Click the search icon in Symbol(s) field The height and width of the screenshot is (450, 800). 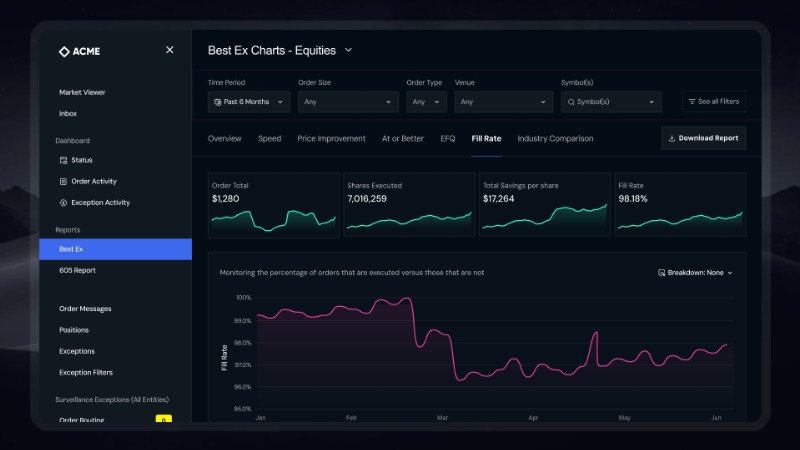pos(571,102)
